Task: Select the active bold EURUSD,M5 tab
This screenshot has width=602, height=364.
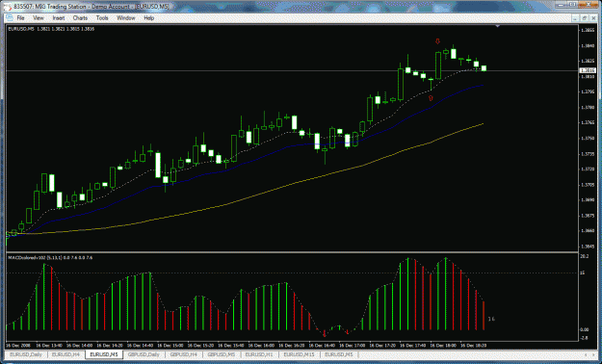Action: coord(104,354)
